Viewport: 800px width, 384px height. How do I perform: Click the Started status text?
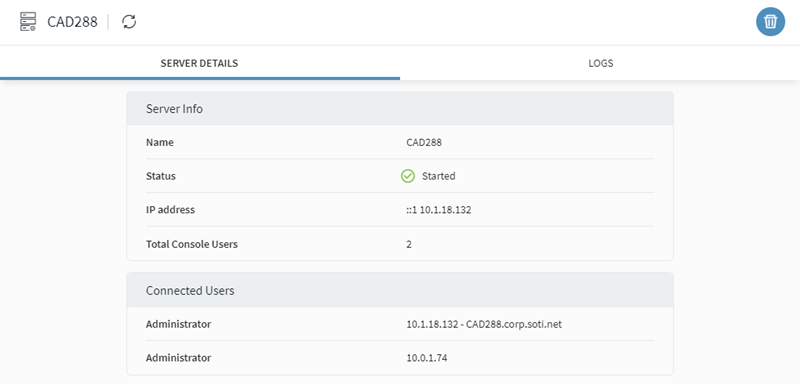coord(438,176)
